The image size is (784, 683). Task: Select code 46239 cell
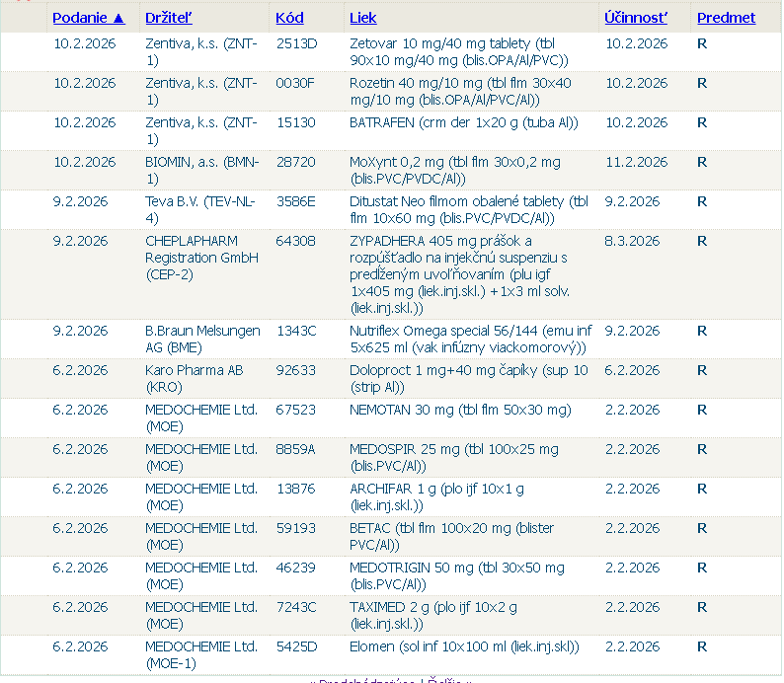(295, 569)
